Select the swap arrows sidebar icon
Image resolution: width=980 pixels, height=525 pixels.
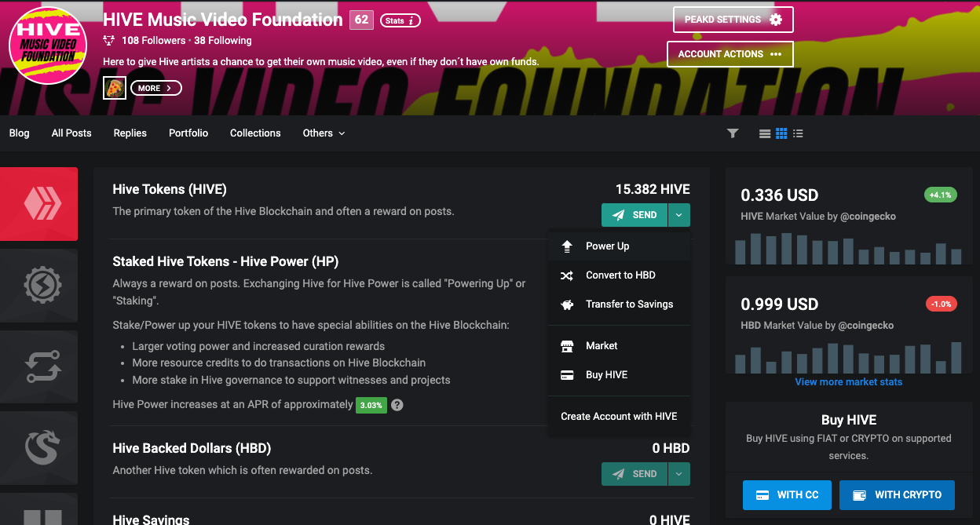point(38,367)
